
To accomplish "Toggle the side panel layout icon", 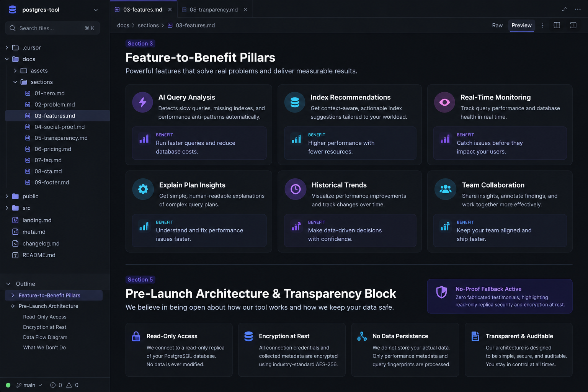I will 573,25.
